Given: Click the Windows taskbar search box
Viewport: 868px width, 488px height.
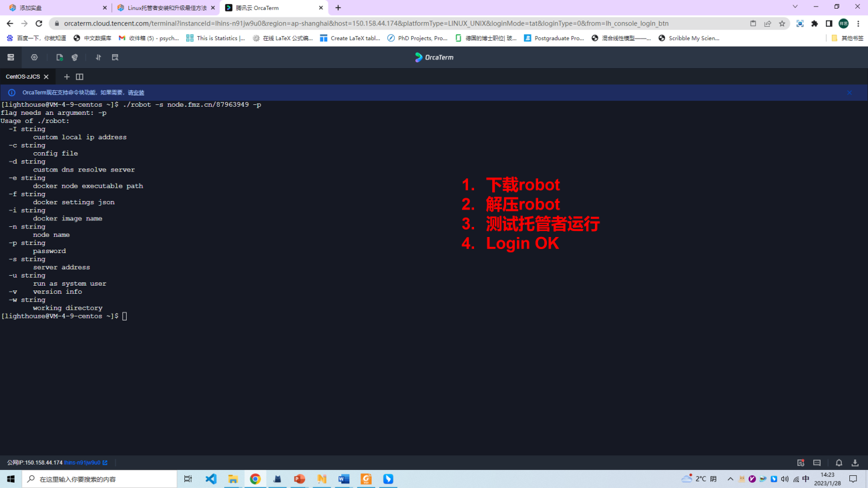Looking at the screenshot, I should [x=100, y=479].
